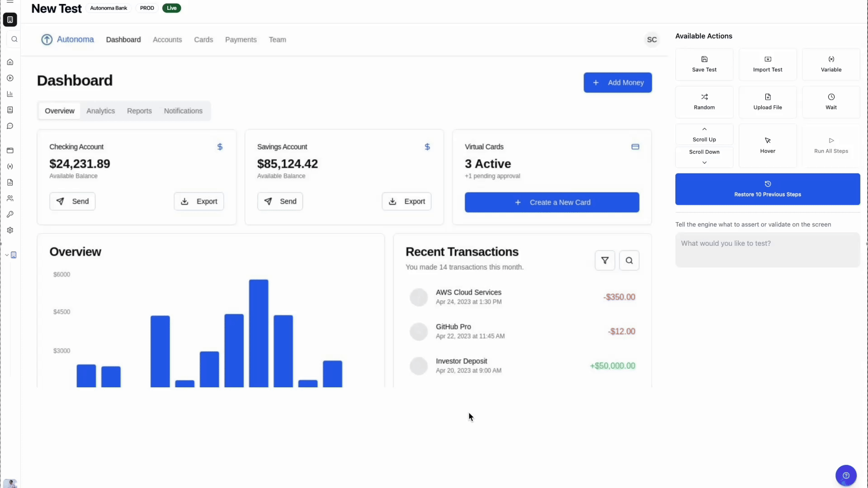Expand the sidebar collapsed section chevron
Viewport: 868px width, 488px height.
pyautogui.click(x=7, y=255)
